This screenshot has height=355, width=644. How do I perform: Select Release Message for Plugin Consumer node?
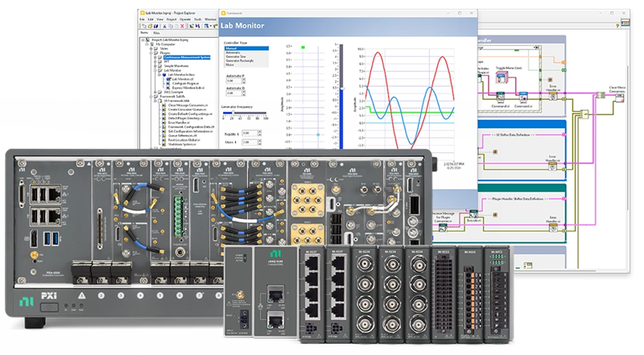[443, 228]
